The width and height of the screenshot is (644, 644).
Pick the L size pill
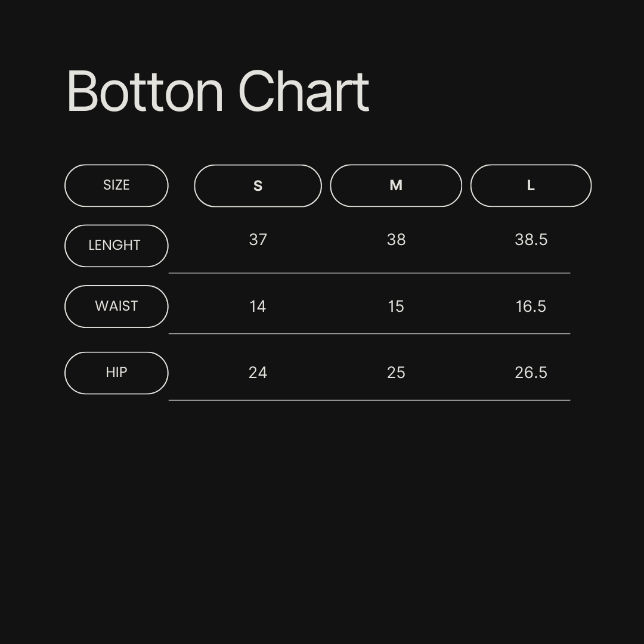tap(531, 185)
